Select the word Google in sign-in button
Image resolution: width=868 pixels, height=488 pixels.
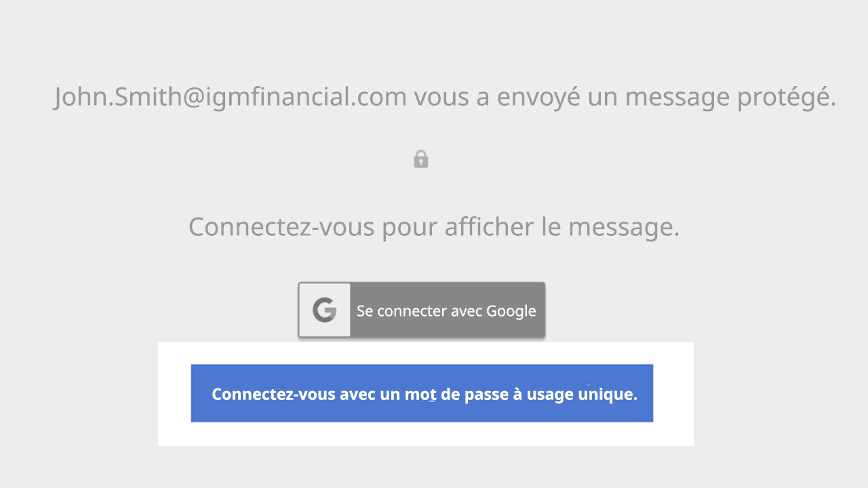[511, 311]
